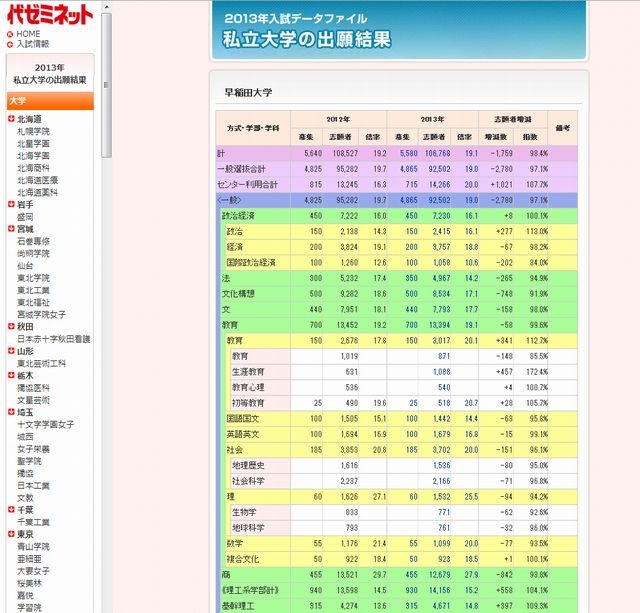Open 宮城学院女子 university in sidebar
This screenshot has height=613, width=640.
pos(42,314)
